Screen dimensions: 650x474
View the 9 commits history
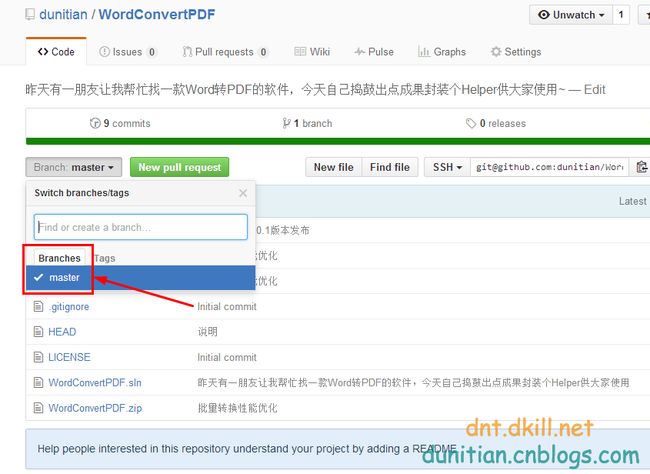click(120, 123)
